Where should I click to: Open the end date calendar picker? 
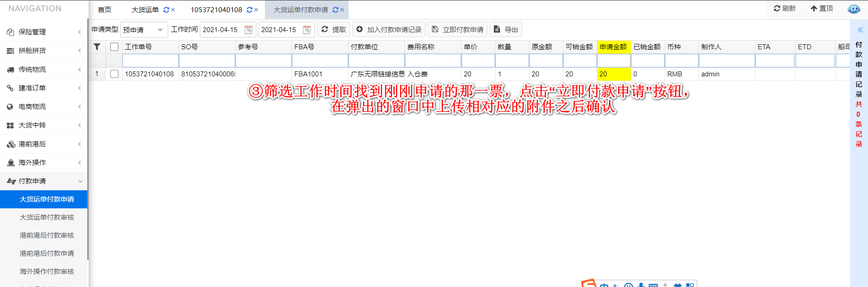pyautogui.click(x=307, y=30)
